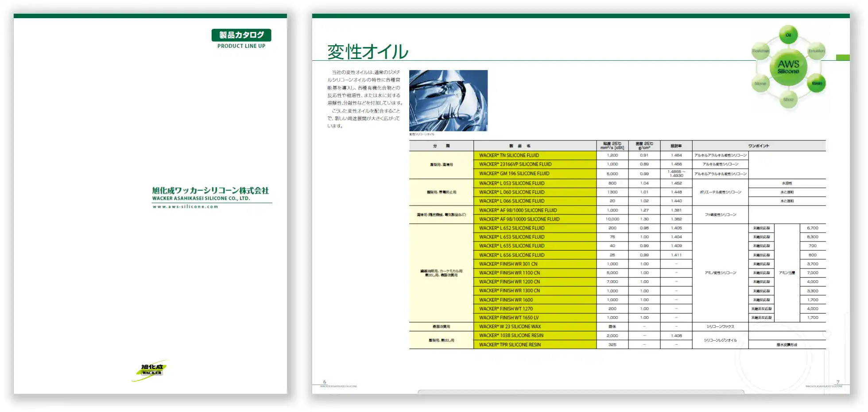The width and height of the screenshot is (868, 412).
Task: Select WACKER TPR SILICONE RESIN row
Action: coord(535,345)
